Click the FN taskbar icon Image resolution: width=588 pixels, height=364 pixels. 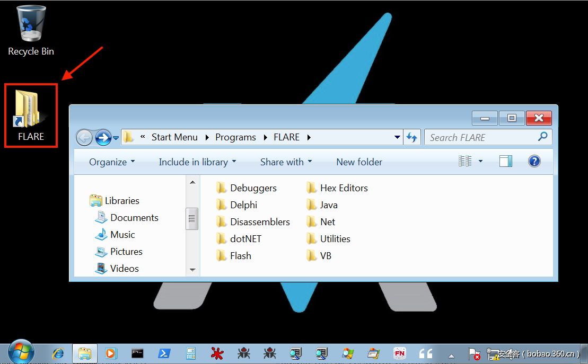pos(400,353)
